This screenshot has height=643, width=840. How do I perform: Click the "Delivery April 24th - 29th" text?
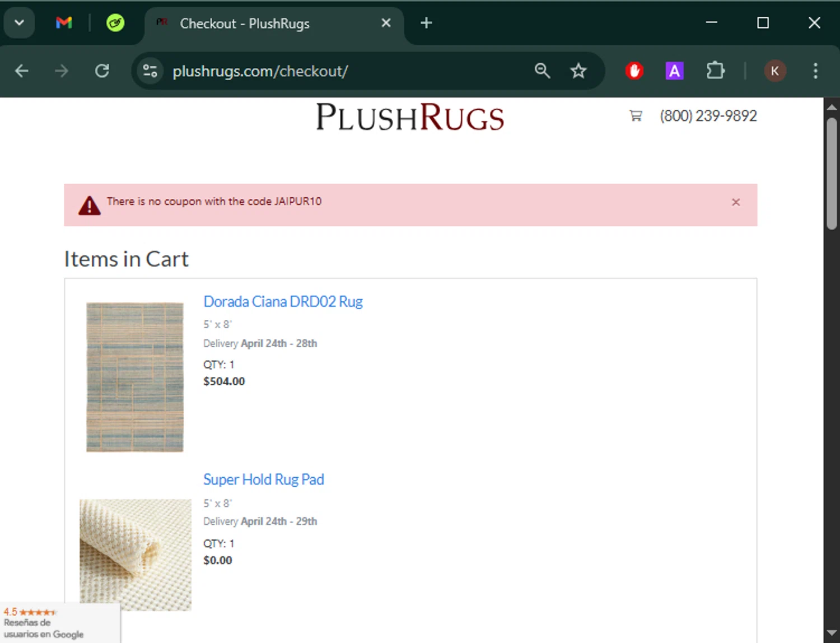tap(260, 521)
